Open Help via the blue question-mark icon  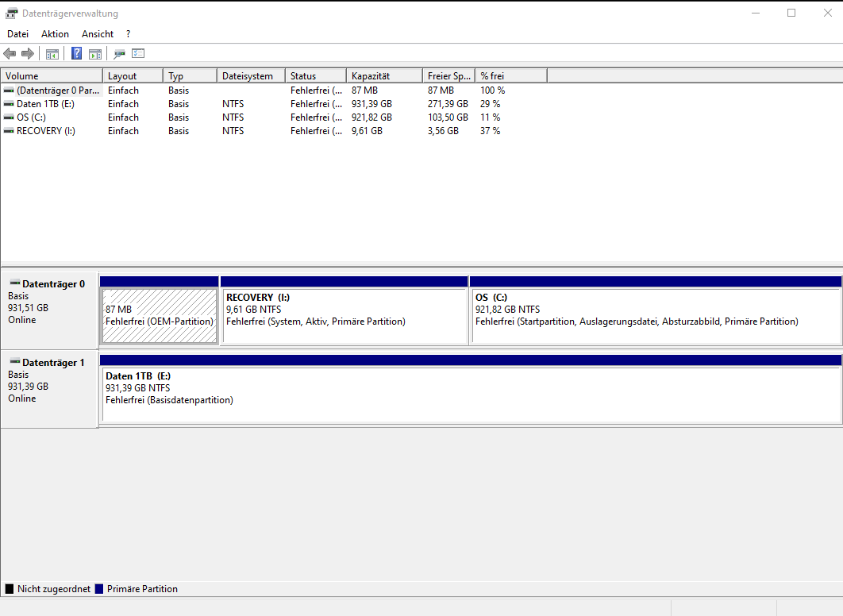[x=77, y=53]
